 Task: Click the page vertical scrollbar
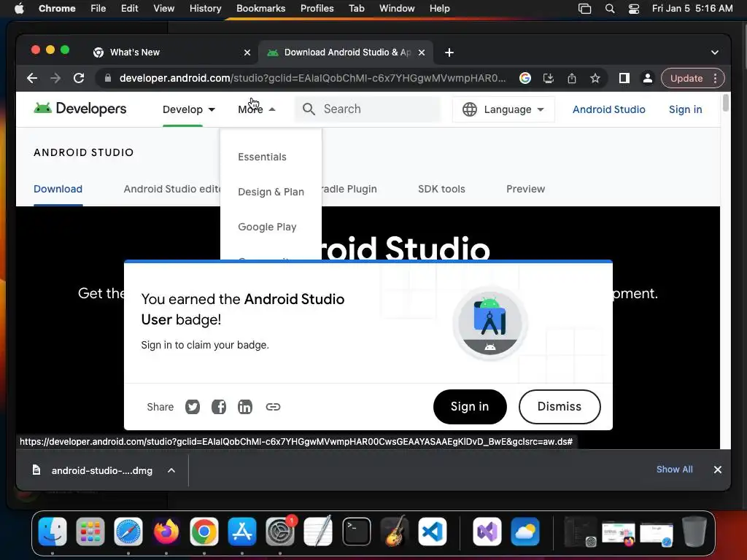725,103
